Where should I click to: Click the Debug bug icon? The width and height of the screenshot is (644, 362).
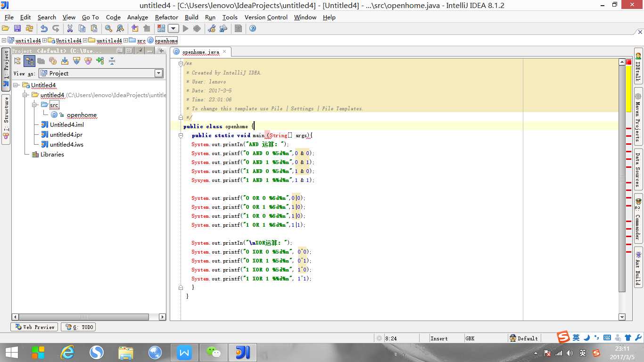pos(197,28)
